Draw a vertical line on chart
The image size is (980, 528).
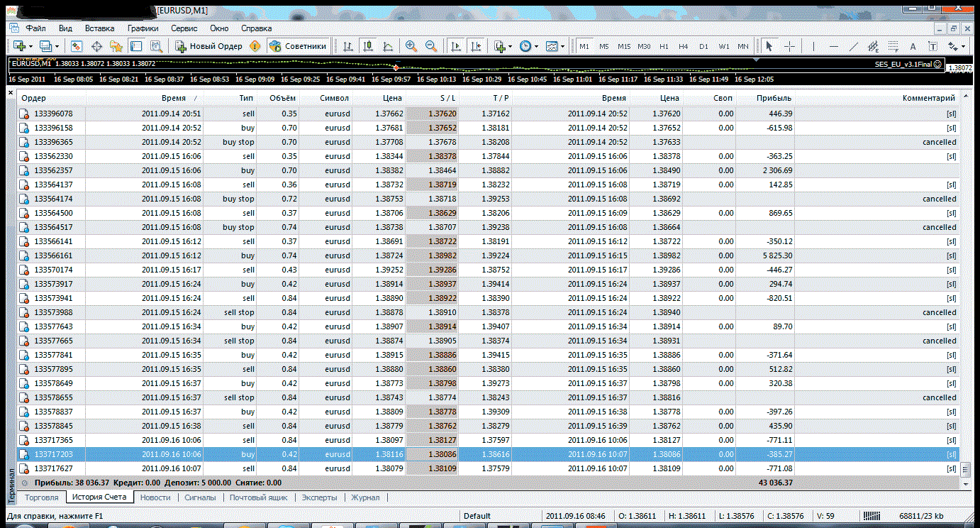click(813, 46)
